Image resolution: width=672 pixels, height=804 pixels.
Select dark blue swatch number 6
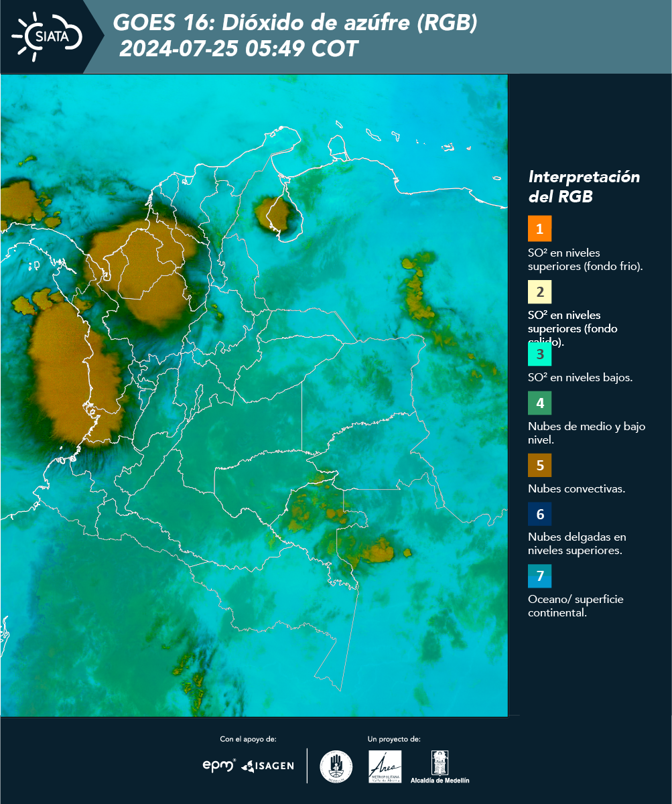(539, 515)
